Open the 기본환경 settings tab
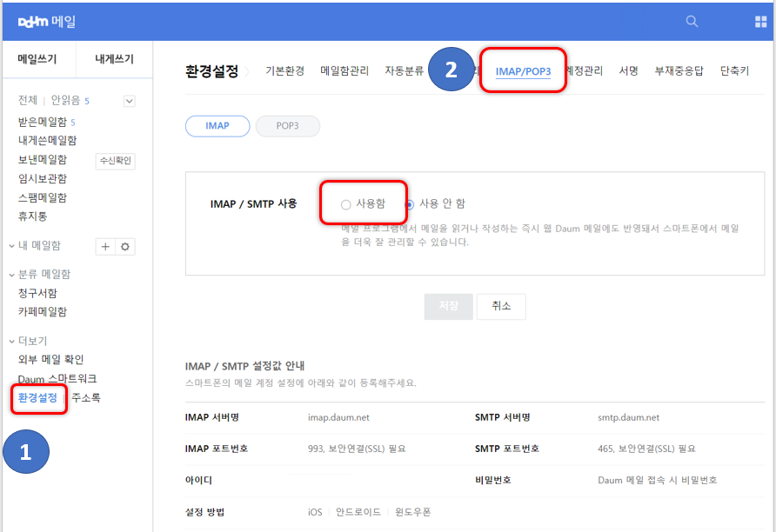This screenshot has height=532, width=776. pyautogui.click(x=285, y=71)
